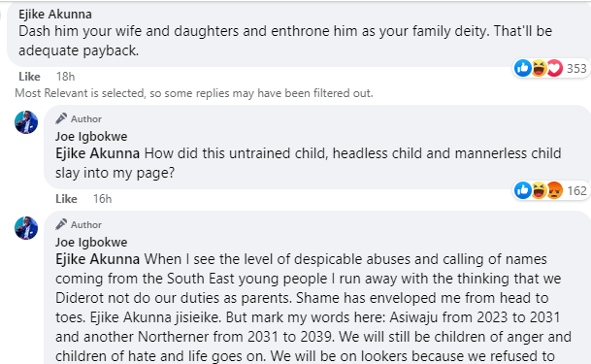Click laughing emoji on 162 reactions

pos(539,190)
